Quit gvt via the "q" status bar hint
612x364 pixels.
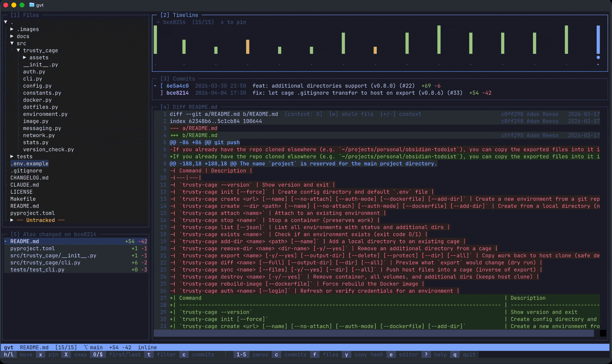pyautogui.click(x=455, y=355)
